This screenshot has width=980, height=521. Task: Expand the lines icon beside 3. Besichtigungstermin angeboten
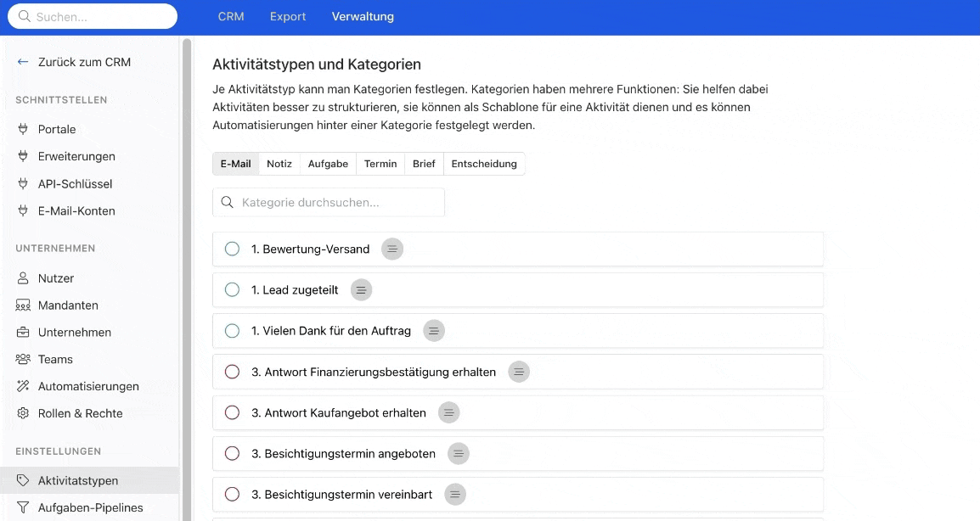pos(458,454)
